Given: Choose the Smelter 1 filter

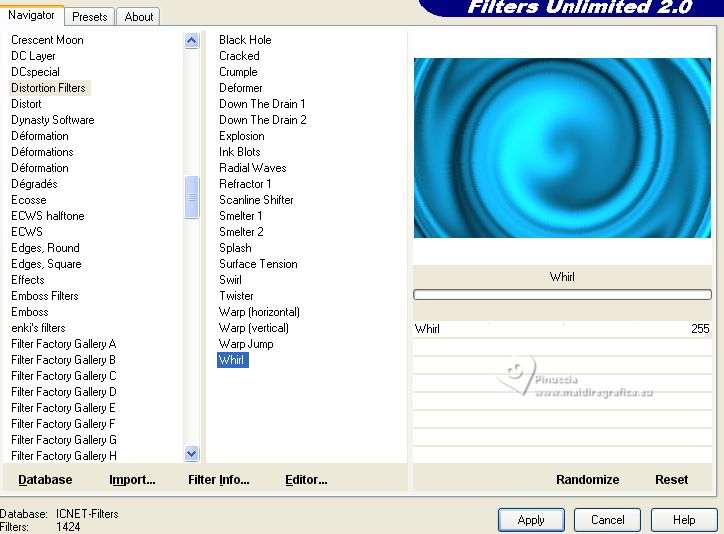Looking at the screenshot, I should pos(241,216).
